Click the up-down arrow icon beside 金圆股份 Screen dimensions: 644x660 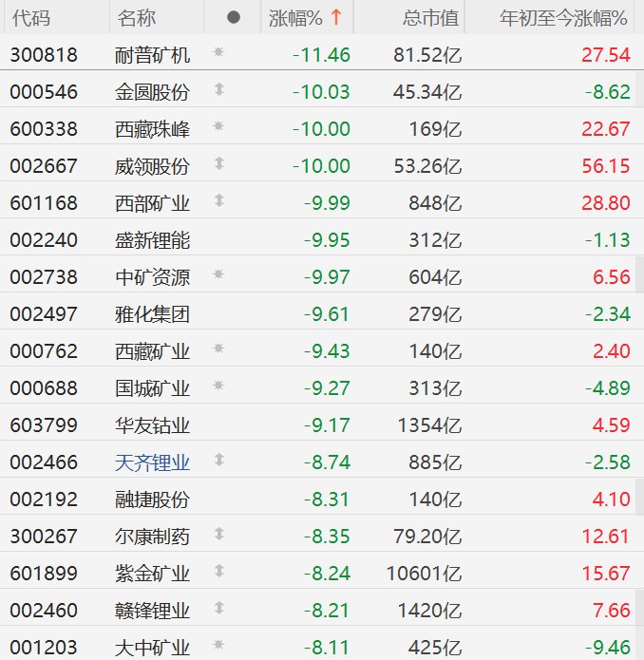pos(218,89)
